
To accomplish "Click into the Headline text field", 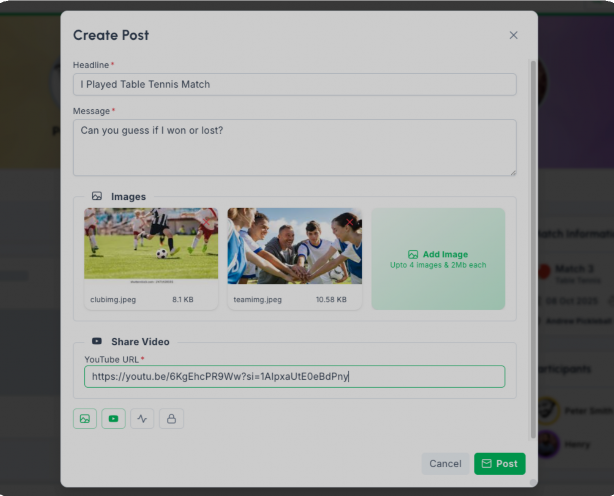I will coord(294,84).
